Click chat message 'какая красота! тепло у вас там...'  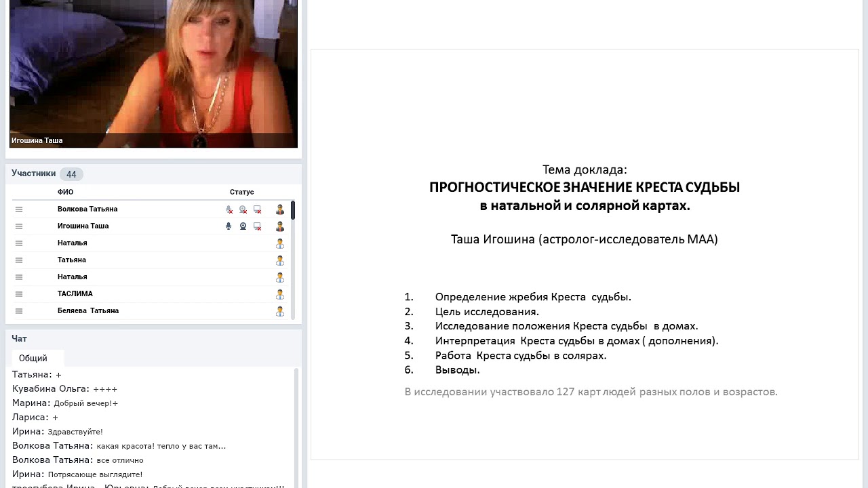[161, 446]
